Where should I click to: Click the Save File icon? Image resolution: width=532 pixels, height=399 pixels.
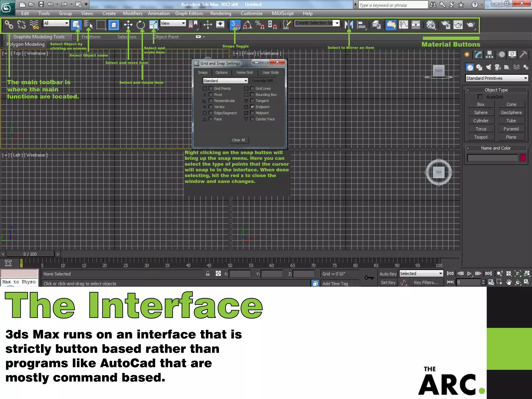pyautogui.click(x=41, y=4)
